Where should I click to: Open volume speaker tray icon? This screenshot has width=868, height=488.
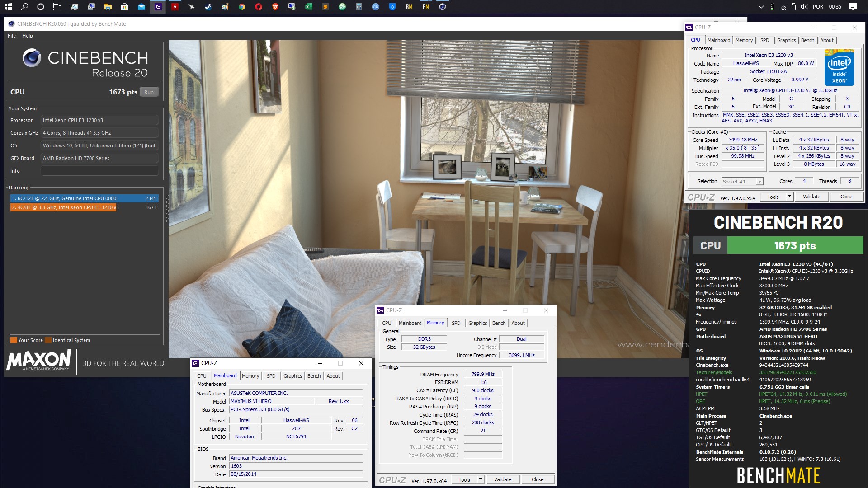tap(804, 7)
